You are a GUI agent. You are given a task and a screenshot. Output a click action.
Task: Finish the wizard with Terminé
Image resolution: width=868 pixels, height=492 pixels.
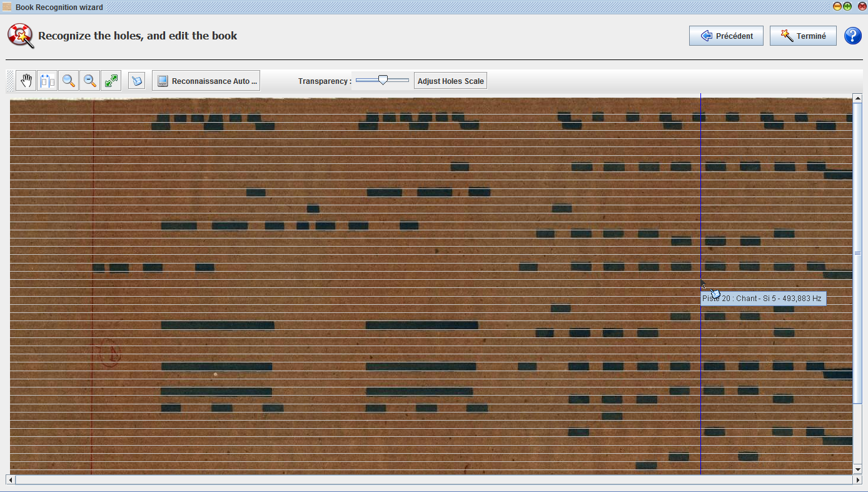[x=803, y=36]
